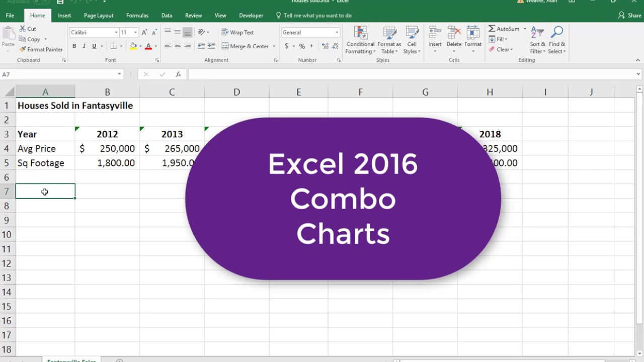Screen dimensions: 644x362
Task: Expand the AutoSum dropdown arrow
Action: [x=525, y=29]
